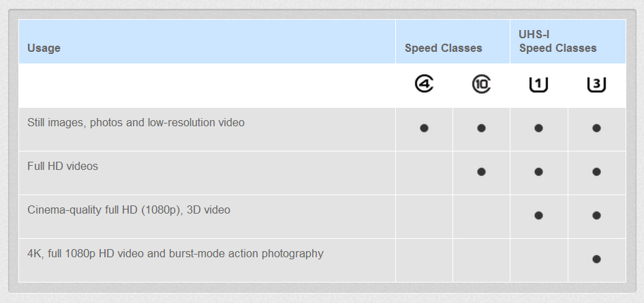This screenshot has width=644, height=303.
Task: Click the Speed Classes column header
Action: tap(443, 48)
